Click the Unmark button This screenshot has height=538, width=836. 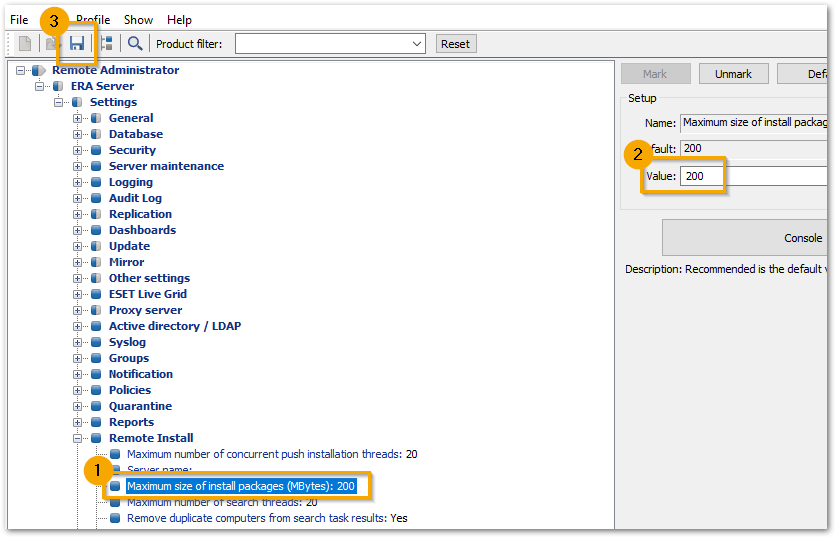click(x=733, y=74)
